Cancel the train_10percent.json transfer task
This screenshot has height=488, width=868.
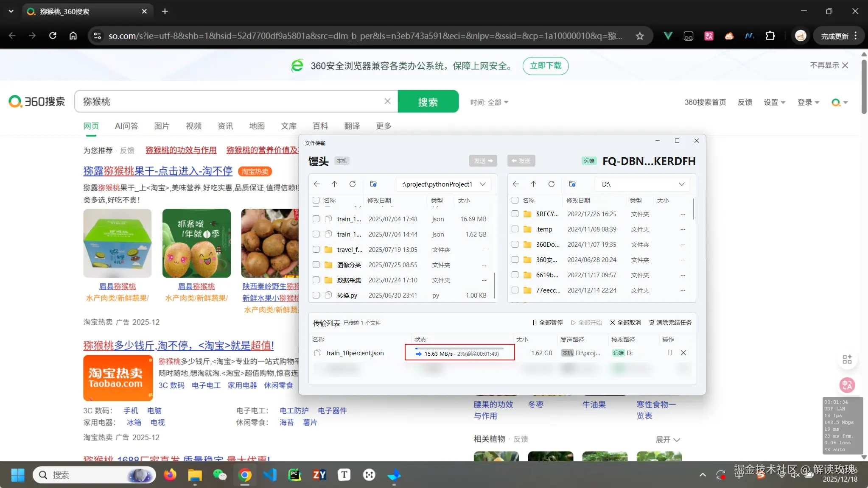[x=683, y=353]
